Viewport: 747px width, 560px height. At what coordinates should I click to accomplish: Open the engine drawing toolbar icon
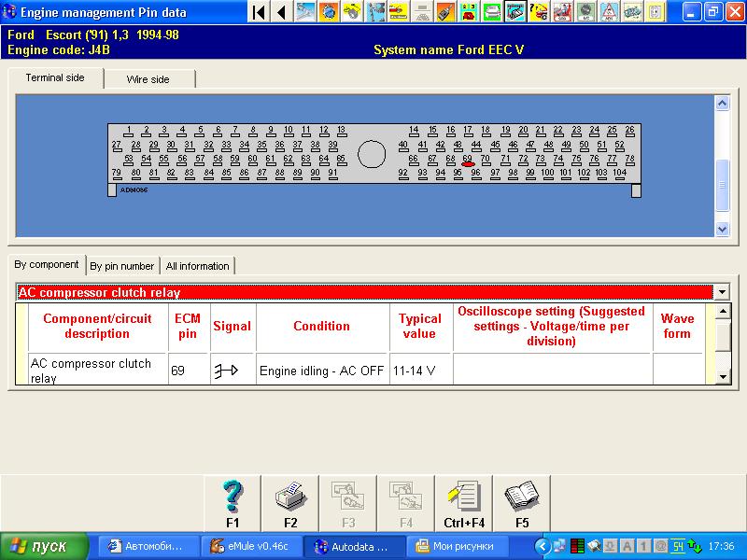click(x=632, y=12)
